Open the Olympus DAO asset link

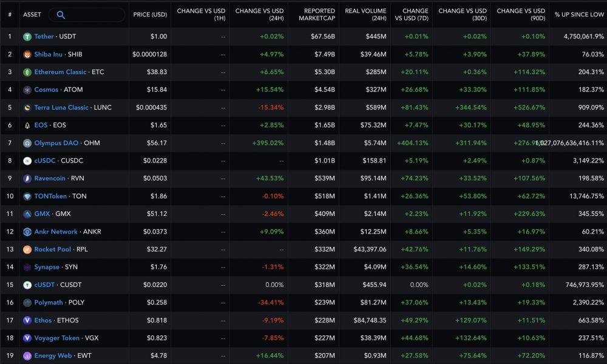click(x=56, y=143)
